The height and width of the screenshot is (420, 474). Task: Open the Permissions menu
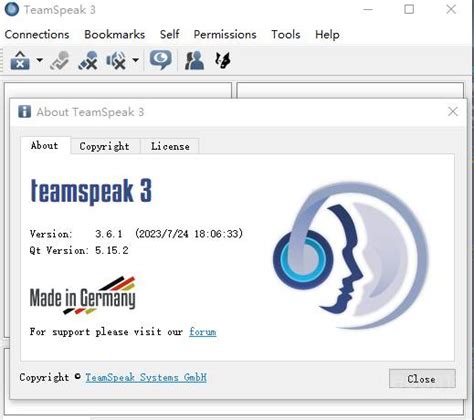pyautogui.click(x=225, y=34)
